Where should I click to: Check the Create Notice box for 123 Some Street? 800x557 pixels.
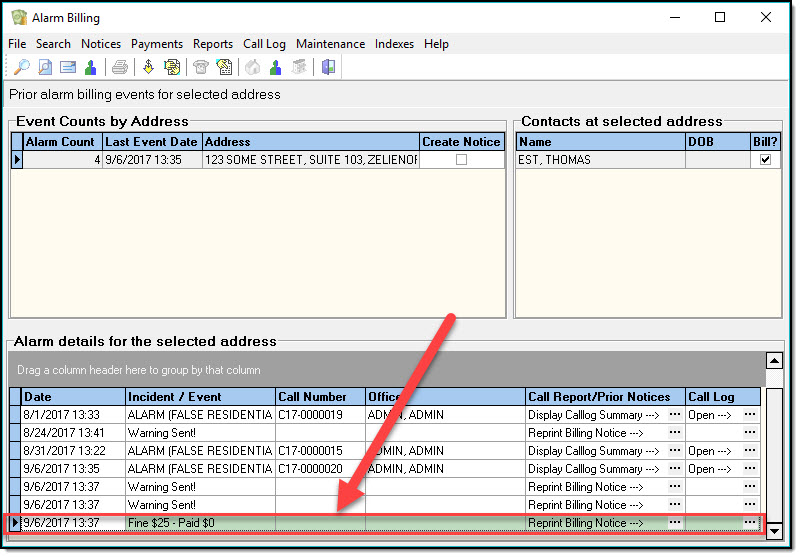pyautogui.click(x=461, y=160)
